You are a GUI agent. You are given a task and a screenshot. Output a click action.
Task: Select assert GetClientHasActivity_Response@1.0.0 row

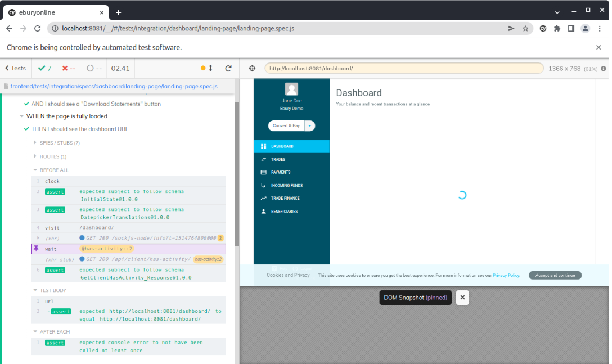tap(128, 274)
